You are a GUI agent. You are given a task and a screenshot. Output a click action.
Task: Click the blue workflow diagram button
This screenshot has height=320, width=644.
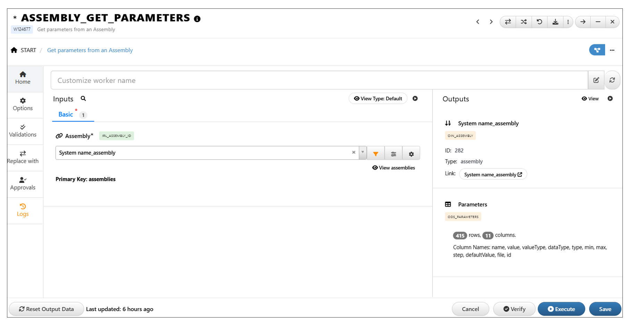pos(597,50)
